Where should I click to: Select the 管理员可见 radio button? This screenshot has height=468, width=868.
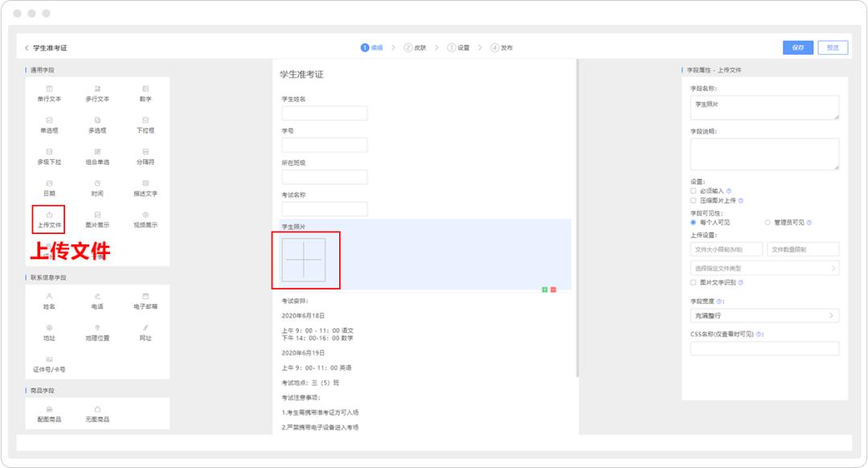point(767,221)
